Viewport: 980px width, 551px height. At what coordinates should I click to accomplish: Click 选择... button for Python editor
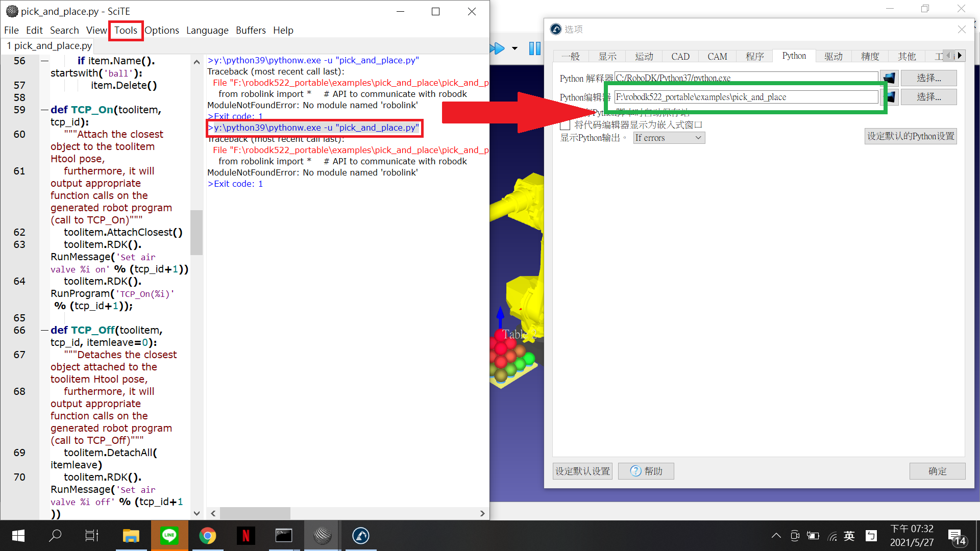tap(928, 97)
